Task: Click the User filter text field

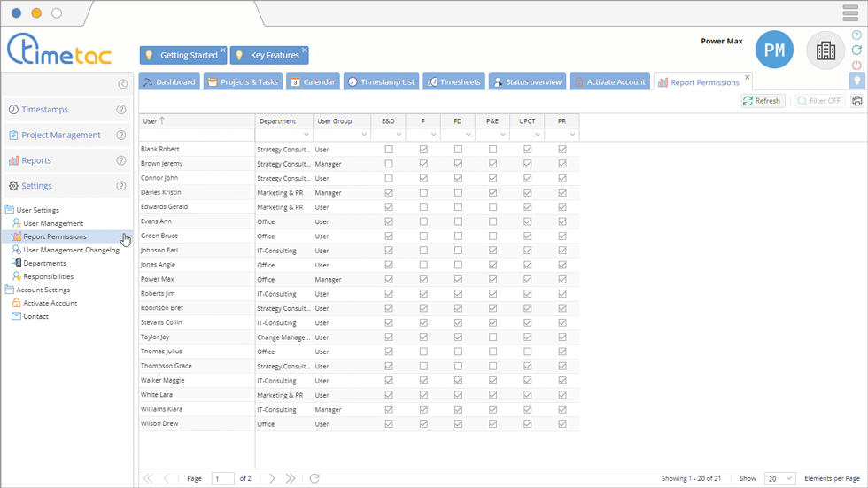Action: pyautogui.click(x=197, y=135)
